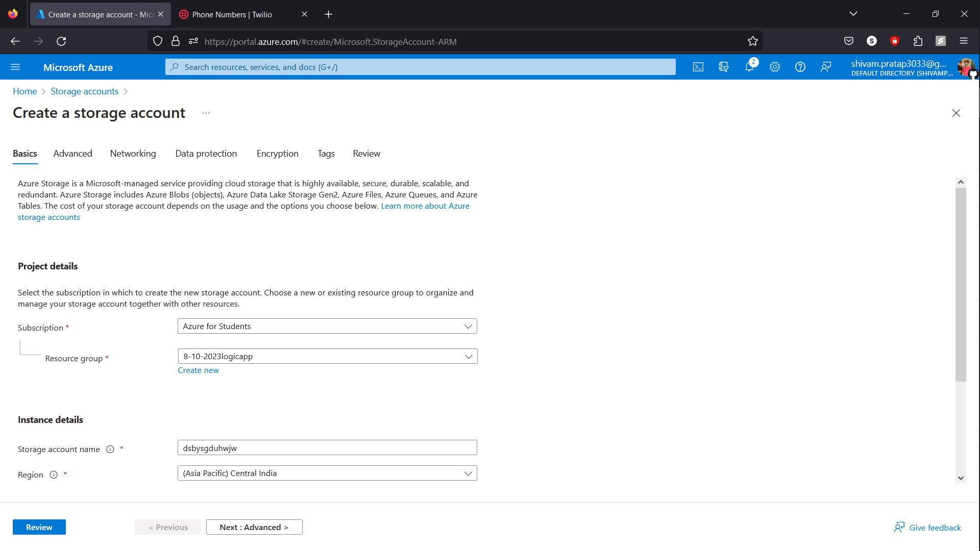Open the directories and subscriptions filter
980x551 pixels.
(x=724, y=67)
